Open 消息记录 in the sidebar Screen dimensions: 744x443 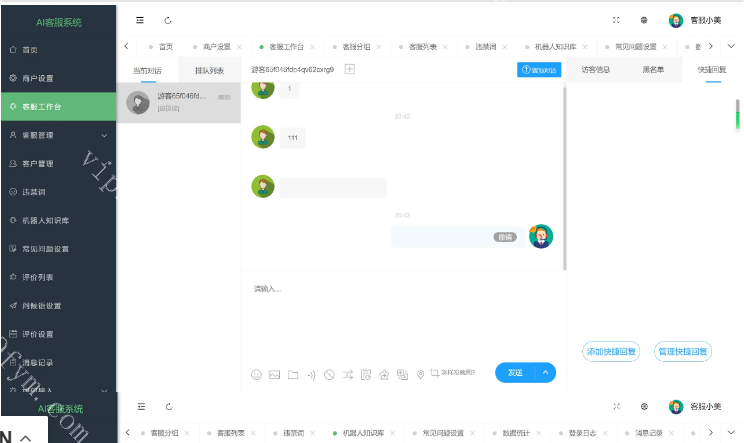tap(58, 363)
